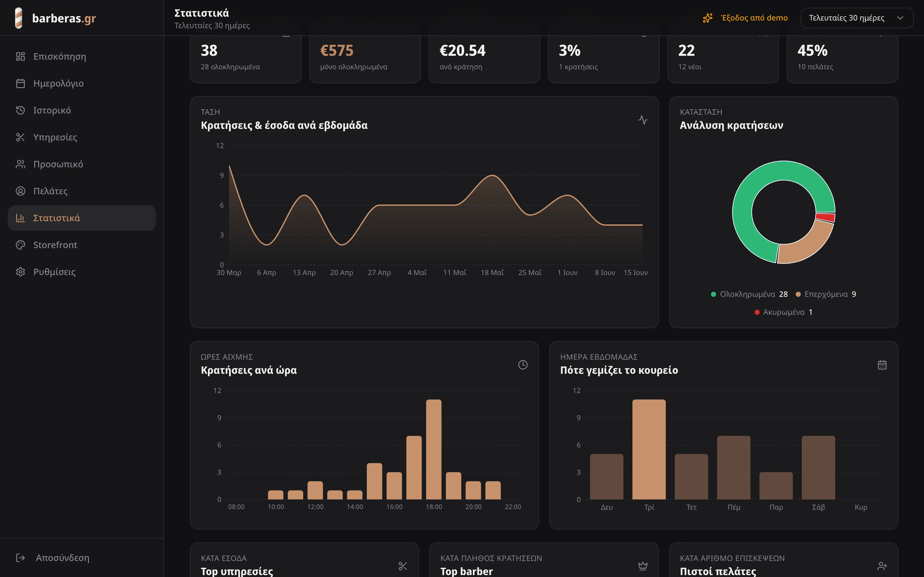Click the 18:00 bar in hourly chart
Image resolution: width=924 pixels, height=577 pixels.
click(434, 449)
